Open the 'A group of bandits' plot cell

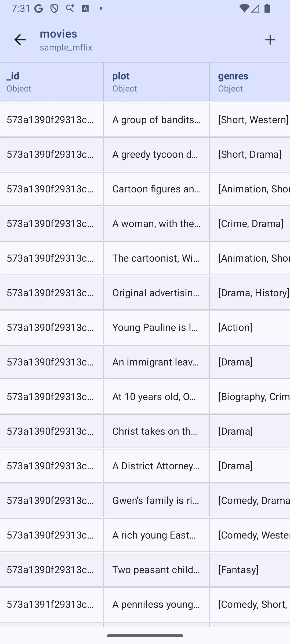(157, 120)
